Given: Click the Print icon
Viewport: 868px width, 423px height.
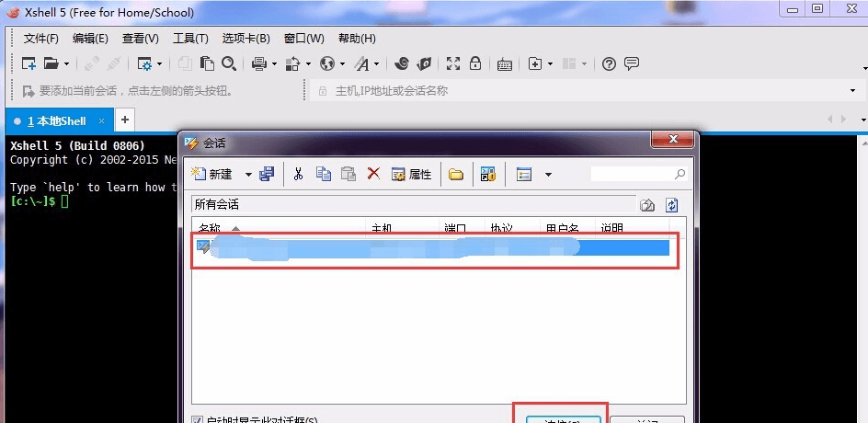Looking at the screenshot, I should (x=259, y=64).
